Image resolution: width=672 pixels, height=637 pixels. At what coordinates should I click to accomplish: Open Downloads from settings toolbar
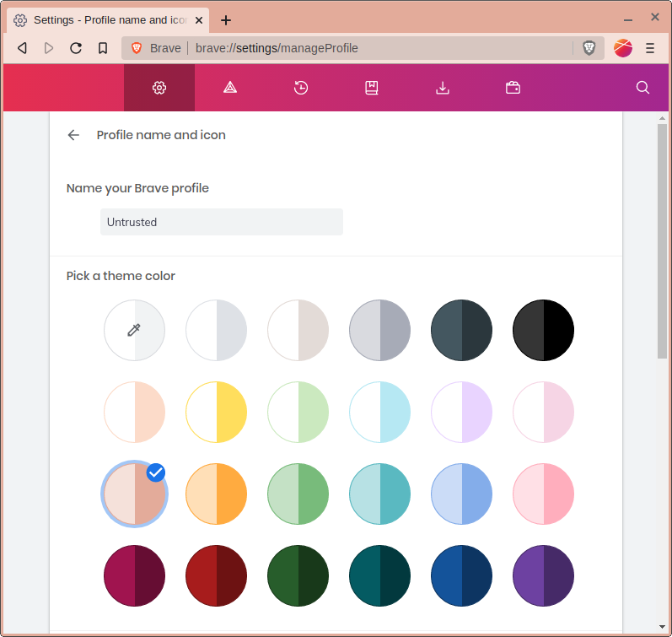tap(442, 88)
